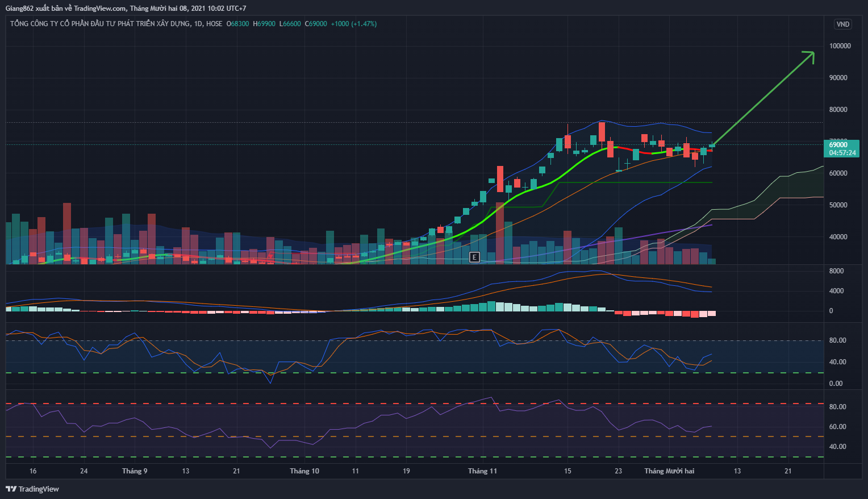
Task: Click the 80000 price axis label
Action: tap(838, 110)
